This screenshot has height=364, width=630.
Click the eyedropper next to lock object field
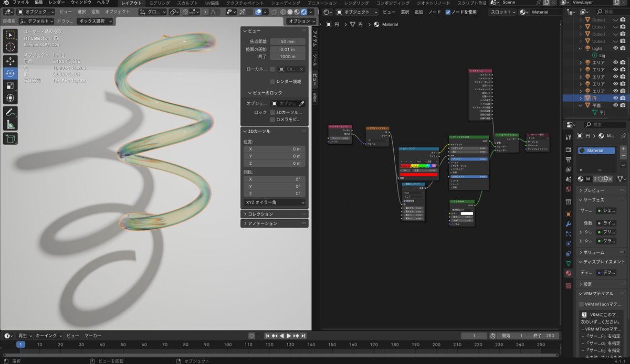click(301, 103)
